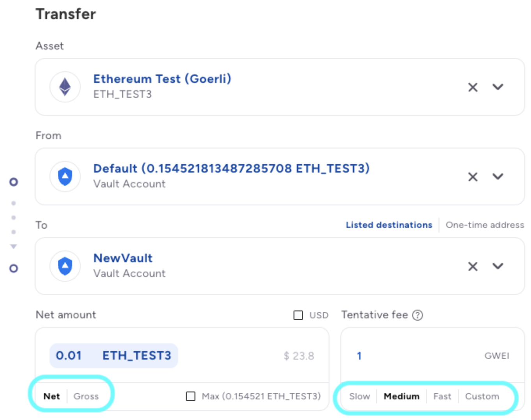Remove the NewVault destination selection
This screenshot has width=531, height=420.
click(473, 266)
